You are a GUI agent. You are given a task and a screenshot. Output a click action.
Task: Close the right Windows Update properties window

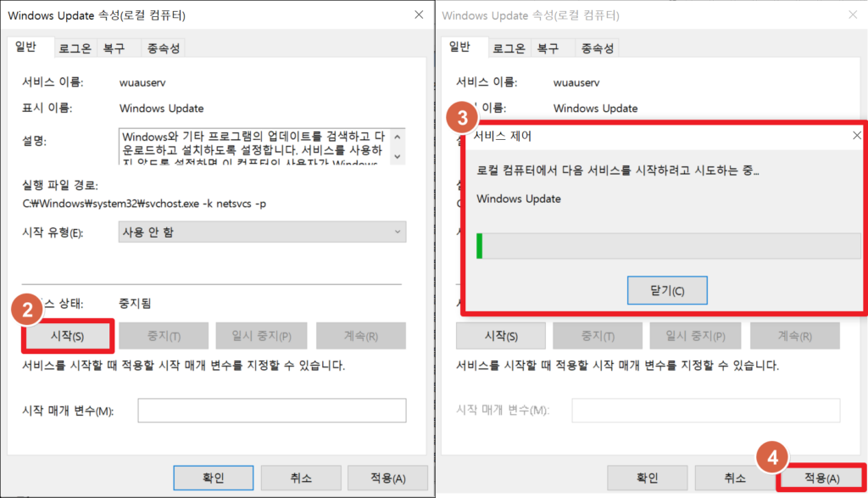pos(853,15)
